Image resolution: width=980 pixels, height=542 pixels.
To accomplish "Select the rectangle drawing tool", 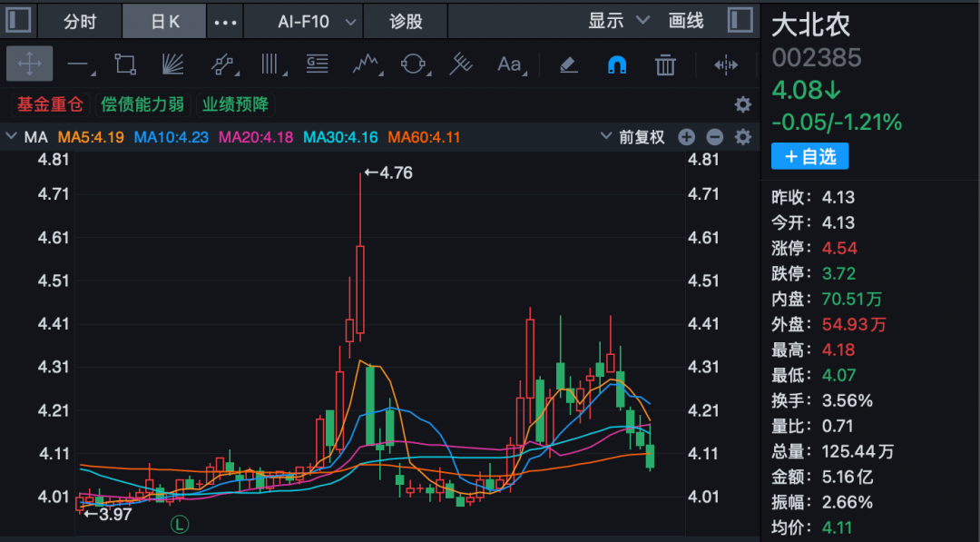I will 124,64.
